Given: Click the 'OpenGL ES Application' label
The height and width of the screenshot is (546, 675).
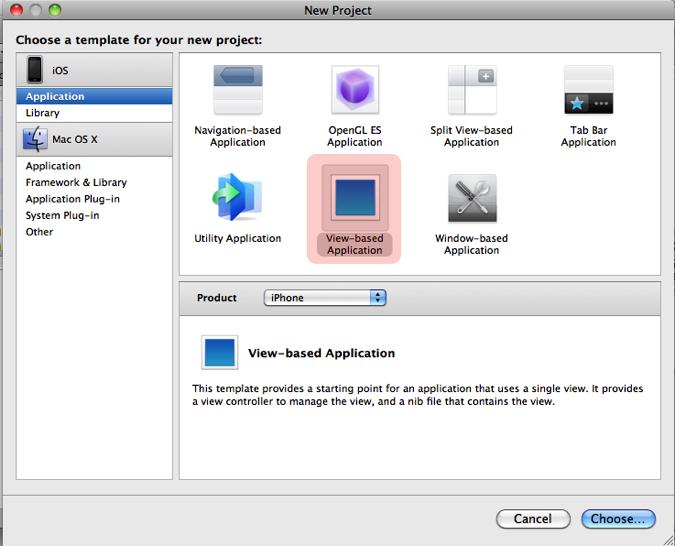Looking at the screenshot, I should point(355,136).
